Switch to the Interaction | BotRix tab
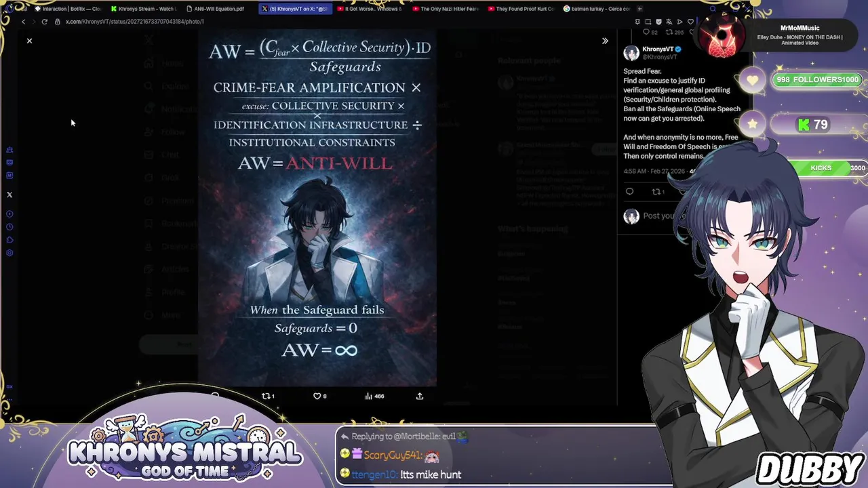This screenshot has width=868, height=488. (68, 9)
